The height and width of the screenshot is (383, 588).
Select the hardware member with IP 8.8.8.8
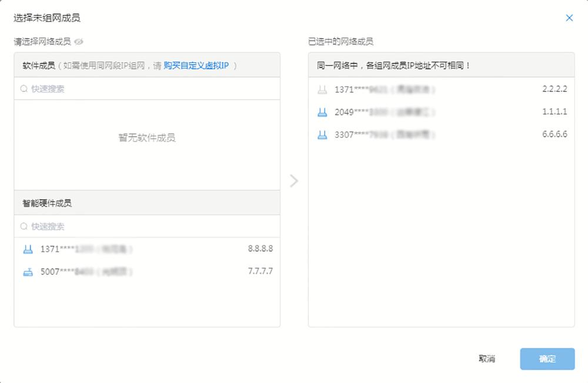[147, 248]
